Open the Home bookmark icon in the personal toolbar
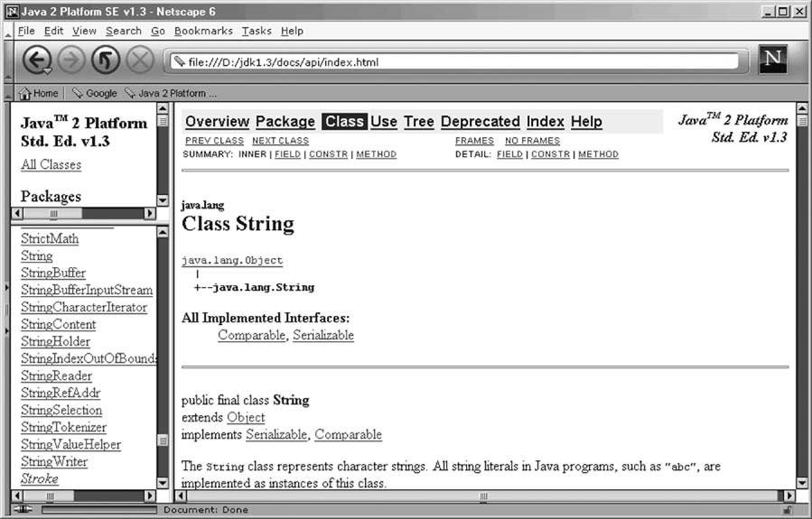 click(25, 93)
